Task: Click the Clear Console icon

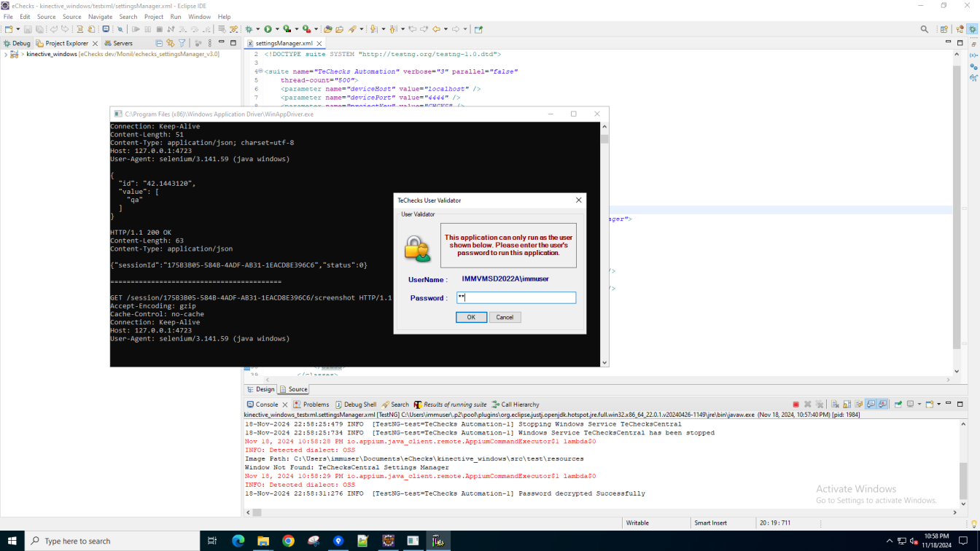Action: (835, 405)
